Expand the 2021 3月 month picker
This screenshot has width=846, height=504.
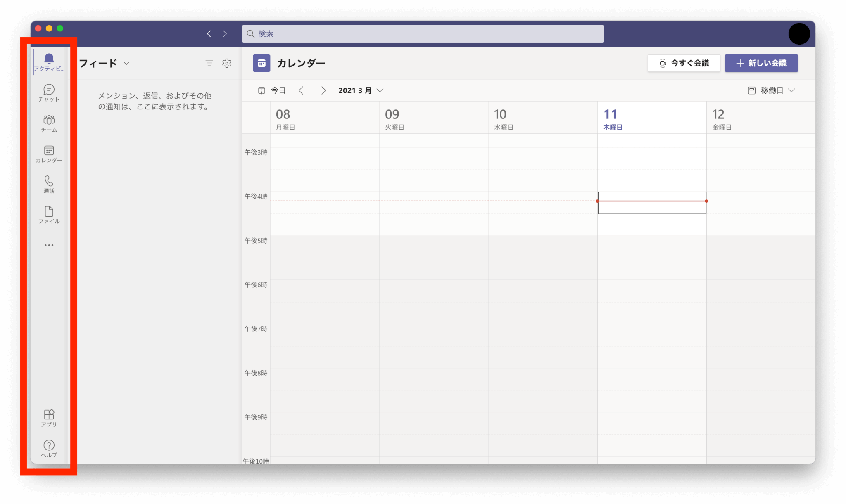(x=361, y=90)
